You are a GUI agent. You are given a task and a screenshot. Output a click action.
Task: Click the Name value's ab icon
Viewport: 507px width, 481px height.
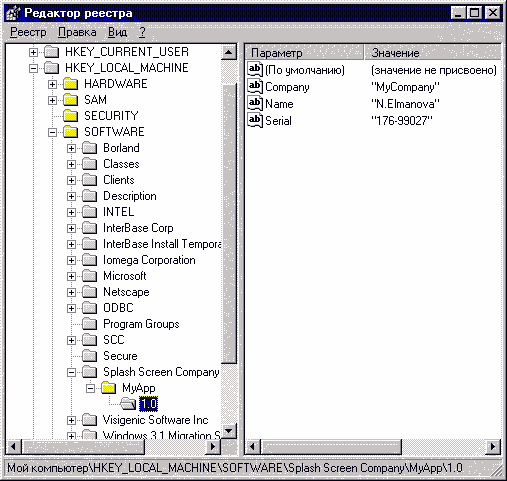(255, 103)
